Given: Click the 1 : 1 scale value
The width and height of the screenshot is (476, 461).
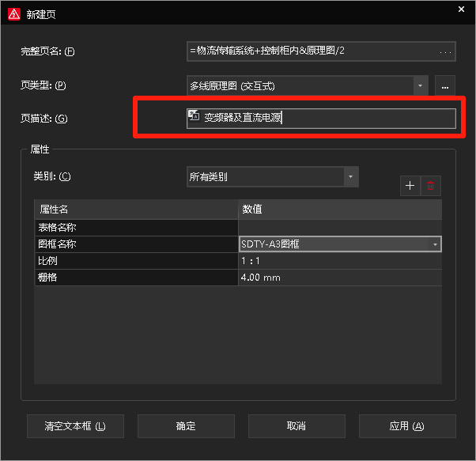Looking at the screenshot, I should pyautogui.click(x=340, y=261).
